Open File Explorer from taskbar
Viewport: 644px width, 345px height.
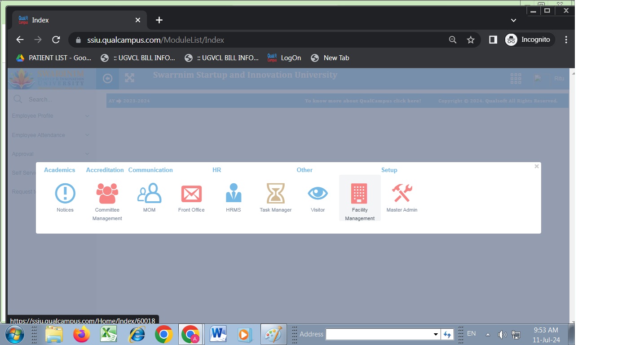coord(54,335)
